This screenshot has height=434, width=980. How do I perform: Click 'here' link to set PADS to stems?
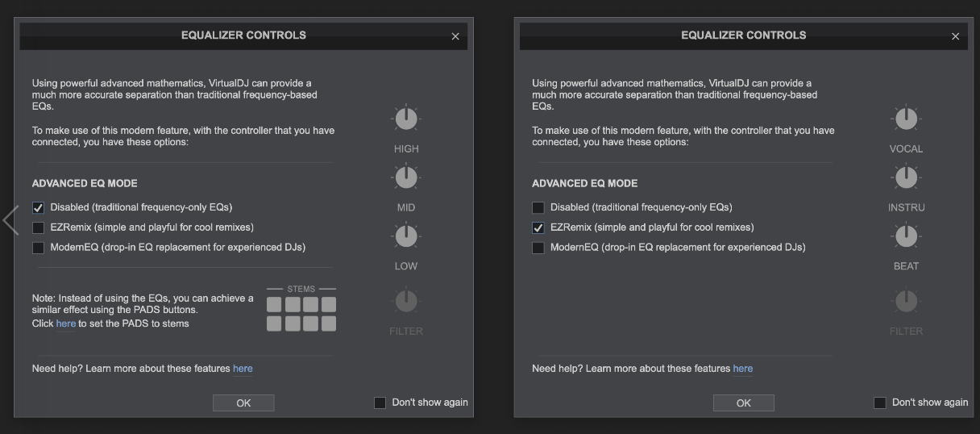[66, 323]
